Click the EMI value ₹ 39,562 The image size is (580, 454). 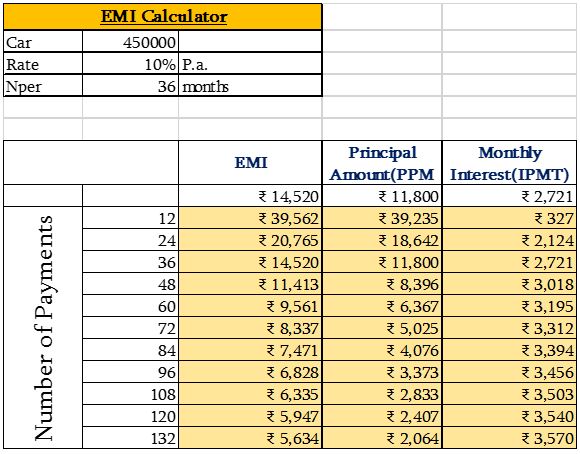(250, 218)
